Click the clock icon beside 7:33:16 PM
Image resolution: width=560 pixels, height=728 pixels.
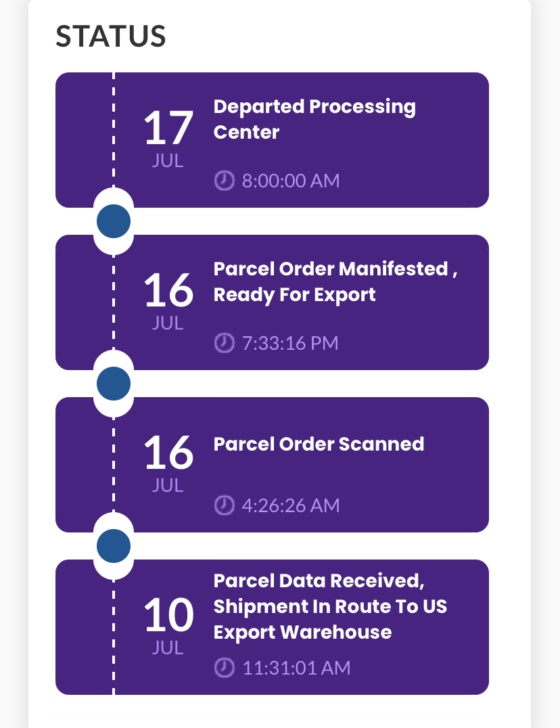224,343
